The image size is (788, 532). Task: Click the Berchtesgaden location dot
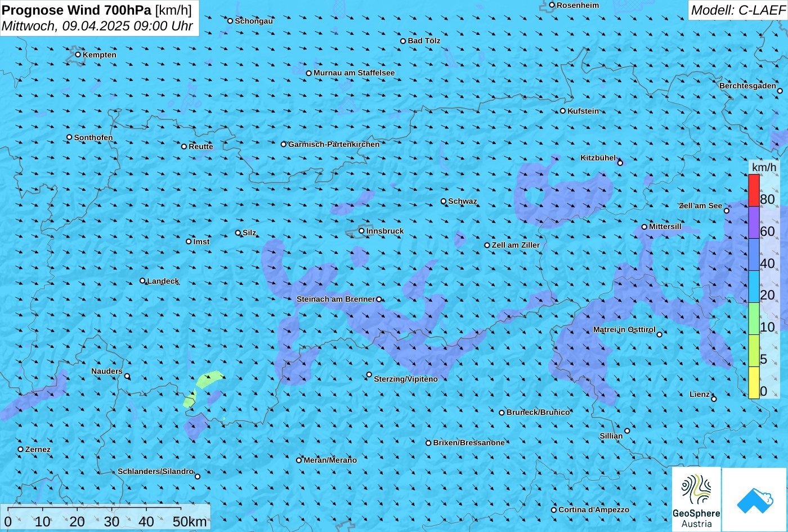click(x=780, y=91)
